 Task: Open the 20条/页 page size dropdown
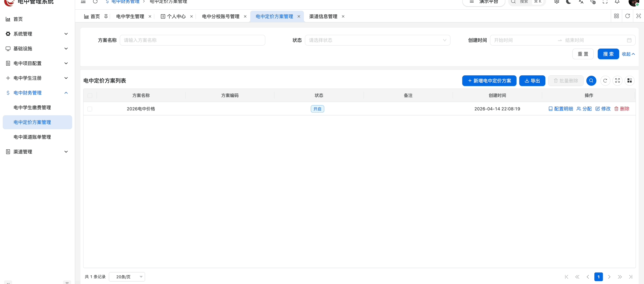click(x=127, y=277)
